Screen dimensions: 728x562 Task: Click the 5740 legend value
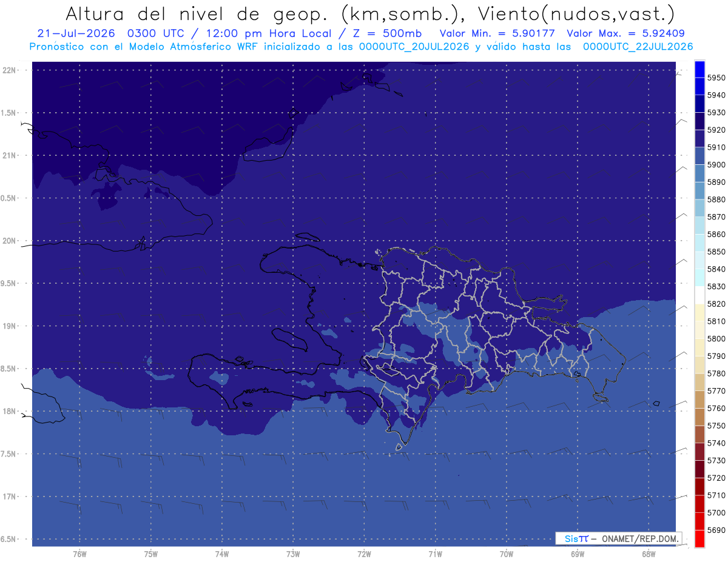click(716, 443)
